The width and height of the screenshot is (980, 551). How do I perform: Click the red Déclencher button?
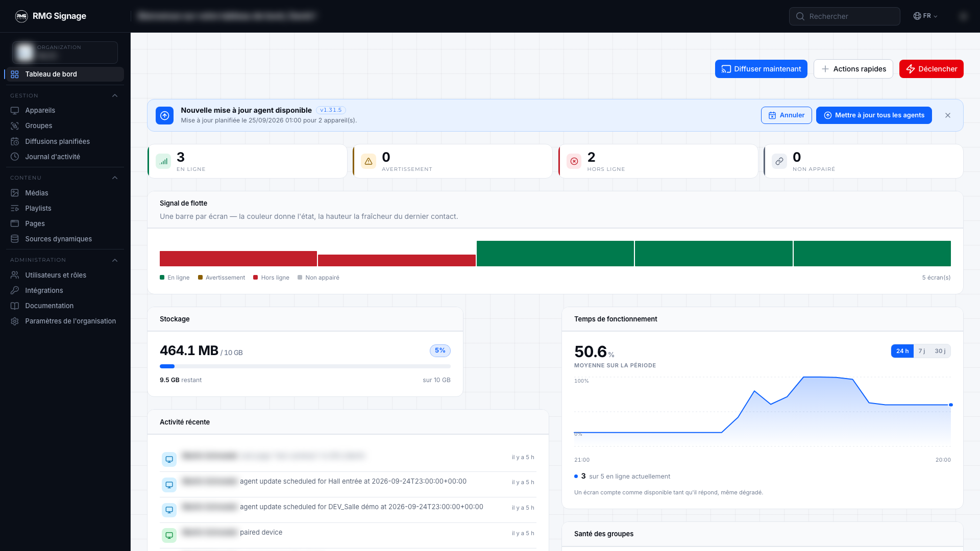point(932,69)
